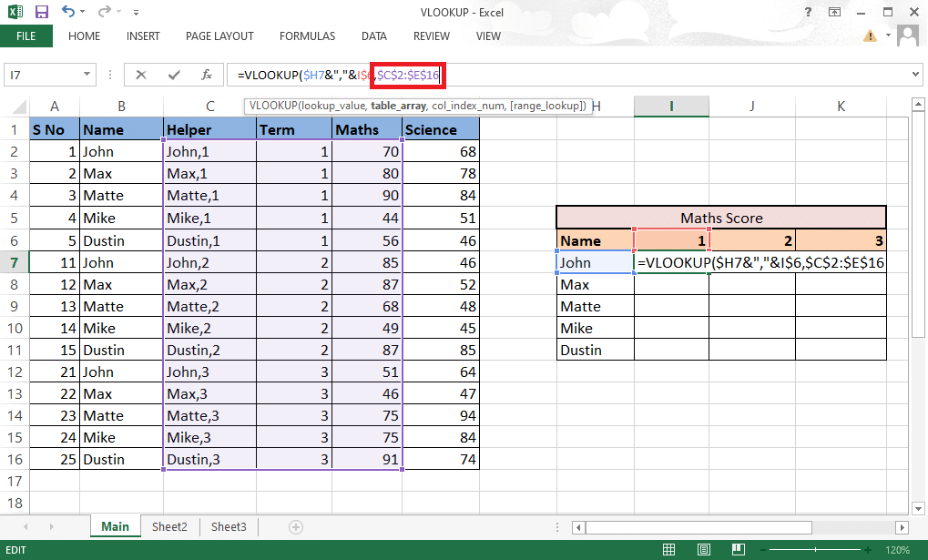
Task: Click the user account avatar icon
Action: [x=907, y=36]
